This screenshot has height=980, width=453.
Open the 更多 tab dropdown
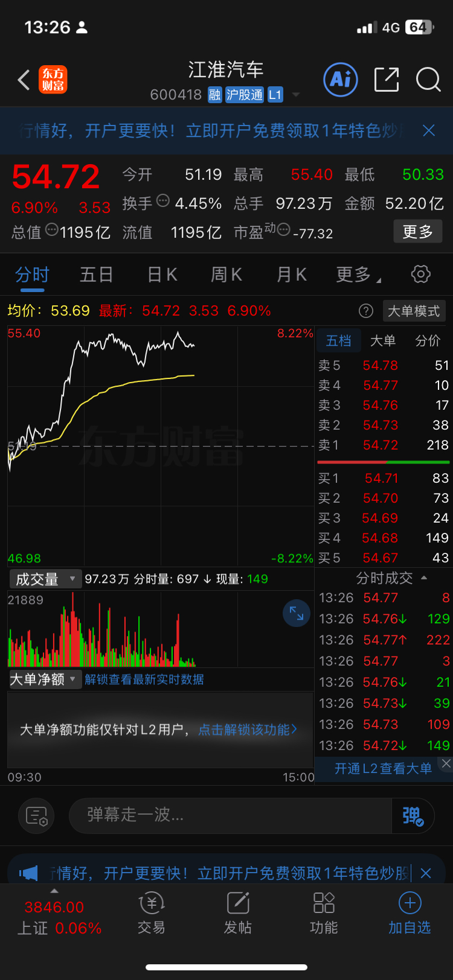point(359,275)
